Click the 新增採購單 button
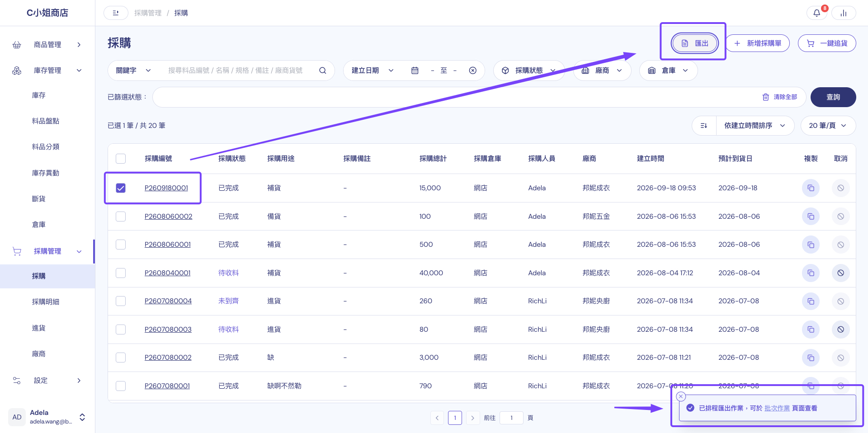 click(758, 43)
